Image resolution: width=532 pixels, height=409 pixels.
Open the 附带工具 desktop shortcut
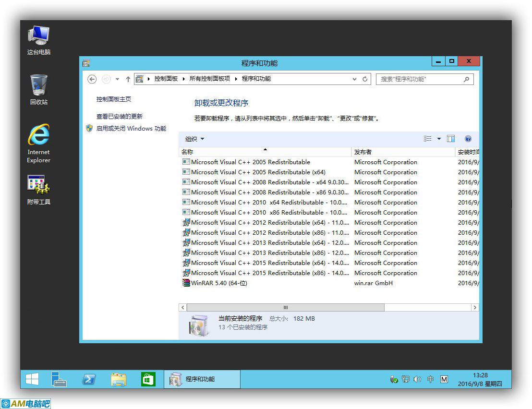(x=39, y=190)
